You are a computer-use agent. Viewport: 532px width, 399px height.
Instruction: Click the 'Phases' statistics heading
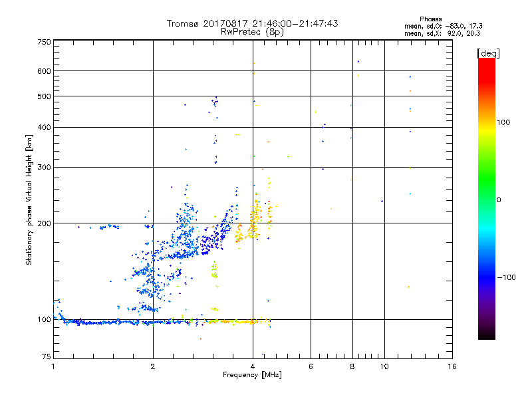pyautogui.click(x=430, y=19)
